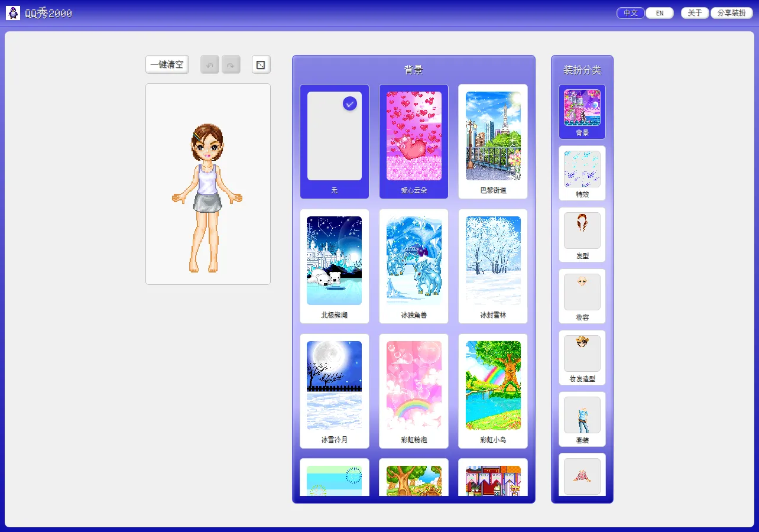This screenshot has width=759, height=532.
Task: Click the QQ秀2000 title text
Action: click(48, 13)
